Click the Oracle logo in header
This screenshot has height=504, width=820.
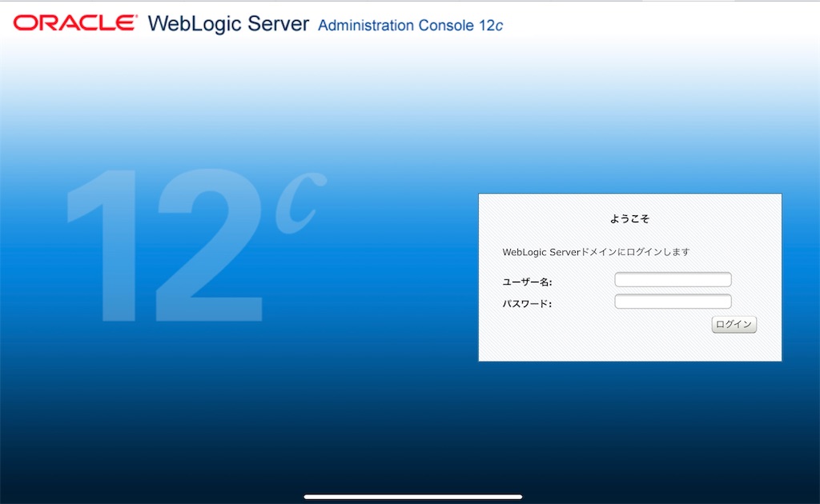click(x=75, y=23)
